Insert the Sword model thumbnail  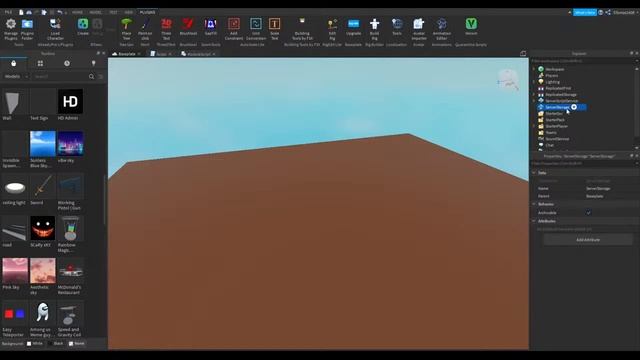pyautogui.click(x=42, y=186)
